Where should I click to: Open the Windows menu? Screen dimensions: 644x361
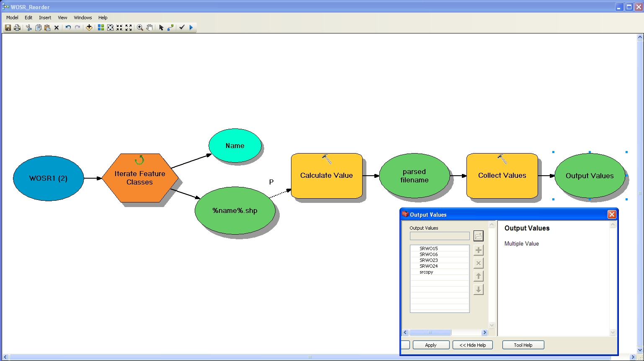(83, 18)
